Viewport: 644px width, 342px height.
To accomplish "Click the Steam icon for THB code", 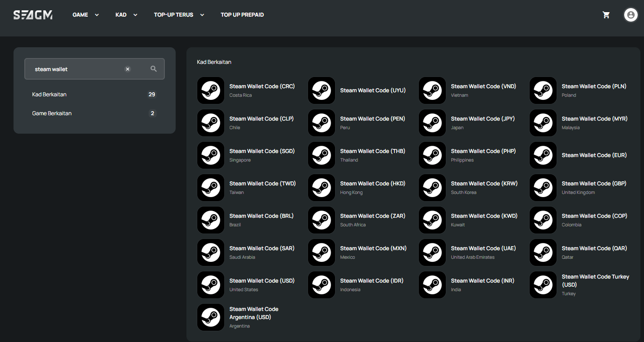I will tap(322, 155).
